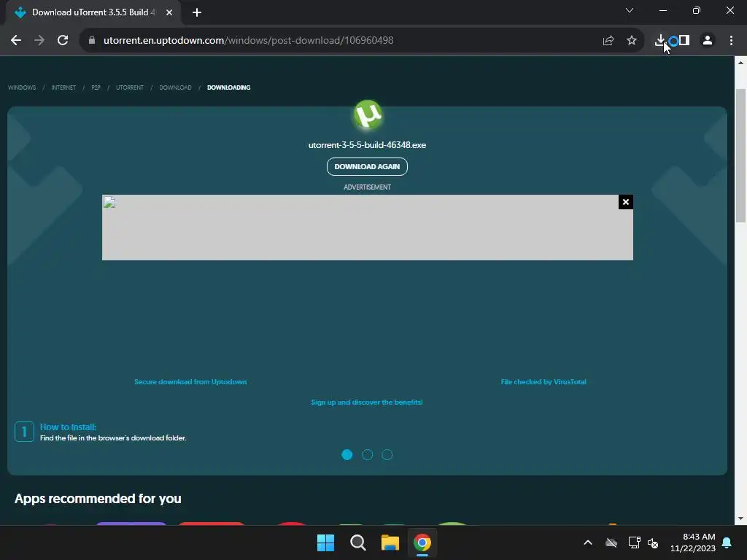Click the OneDrive cloud tray icon
This screenshot has height=560, width=747.
point(611,542)
